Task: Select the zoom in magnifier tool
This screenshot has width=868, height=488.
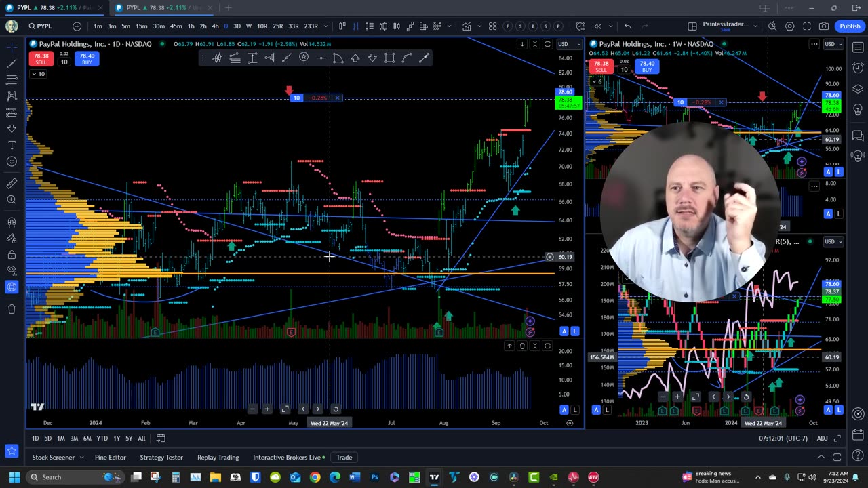Action: coord(12,199)
